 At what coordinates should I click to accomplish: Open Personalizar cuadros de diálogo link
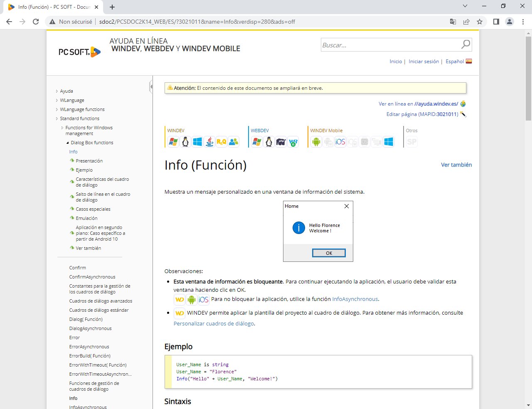[214, 323]
